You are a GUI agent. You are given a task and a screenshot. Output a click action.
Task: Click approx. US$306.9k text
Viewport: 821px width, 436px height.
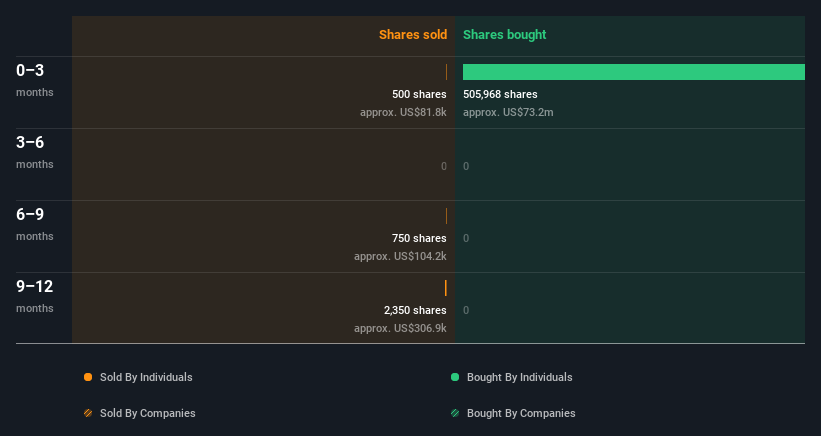(400, 328)
